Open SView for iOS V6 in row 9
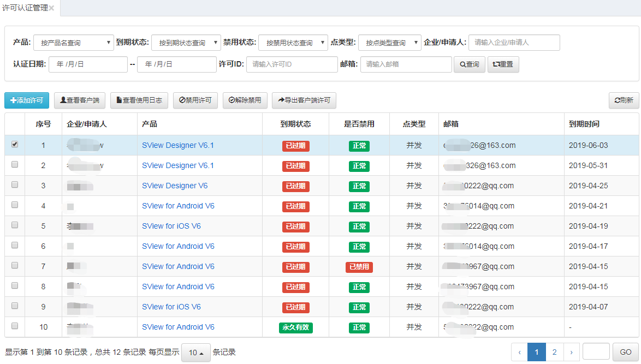The width and height of the screenshot is (641, 364). 171,307
